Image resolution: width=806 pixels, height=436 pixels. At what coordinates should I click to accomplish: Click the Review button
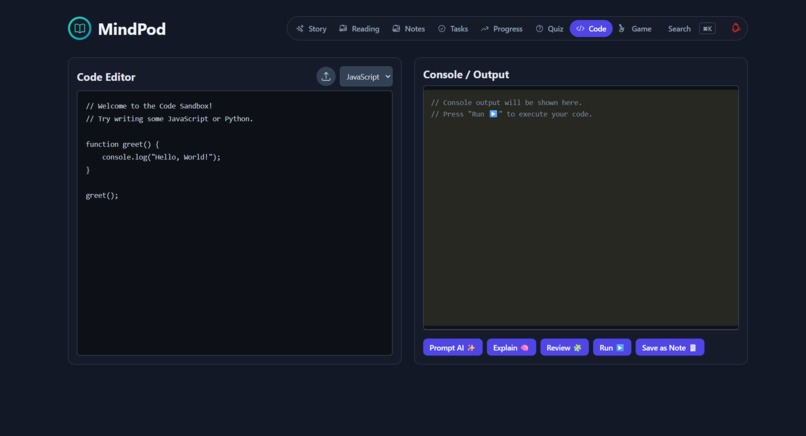[564, 348]
